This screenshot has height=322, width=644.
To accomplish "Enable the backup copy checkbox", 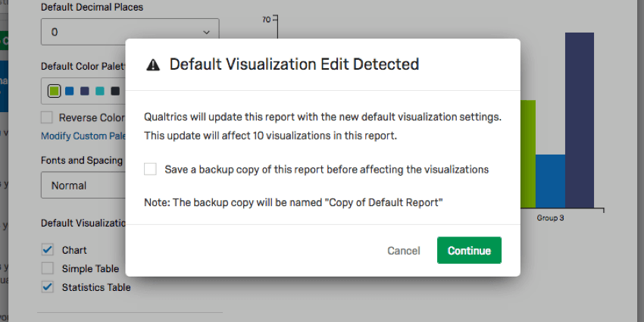I will (x=150, y=169).
